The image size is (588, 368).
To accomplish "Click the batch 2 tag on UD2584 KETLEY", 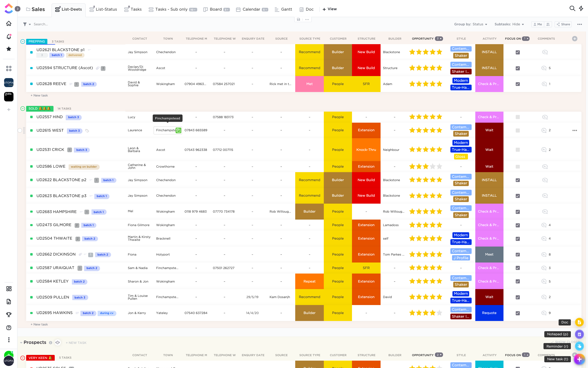I will pyautogui.click(x=79, y=282).
